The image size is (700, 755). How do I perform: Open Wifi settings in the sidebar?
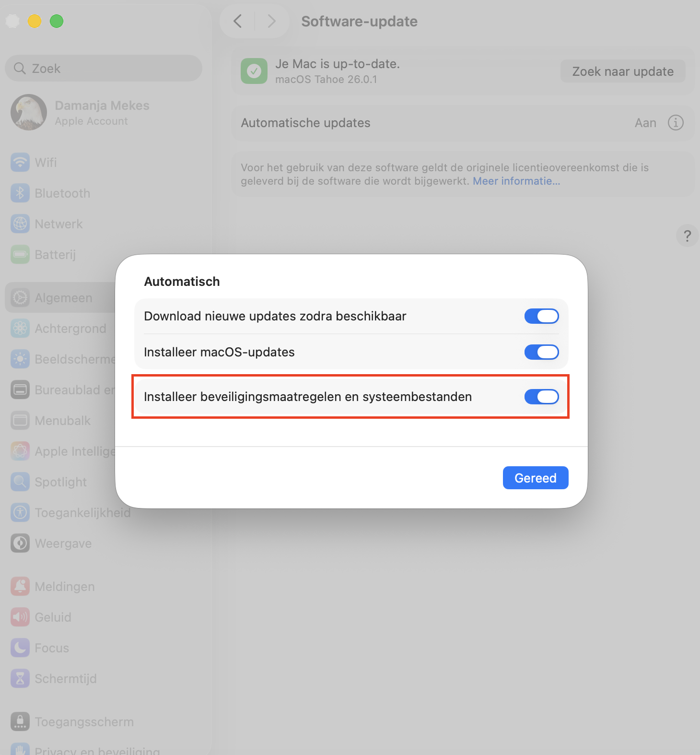point(46,162)
